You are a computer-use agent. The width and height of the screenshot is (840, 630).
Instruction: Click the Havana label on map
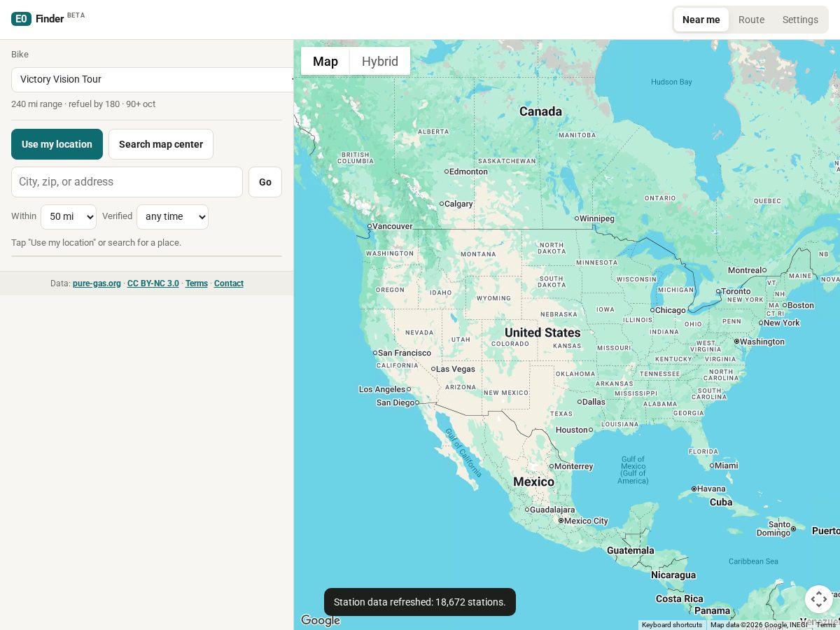[711, 489]
